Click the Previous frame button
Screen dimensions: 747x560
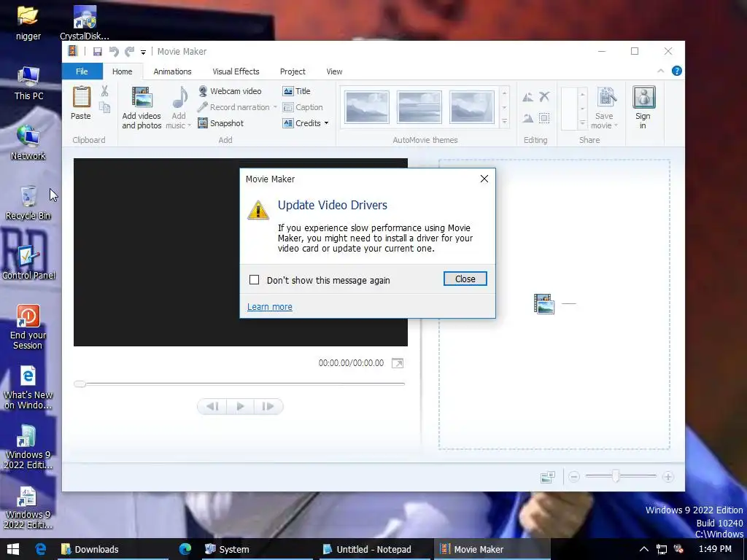click(212, 406)
